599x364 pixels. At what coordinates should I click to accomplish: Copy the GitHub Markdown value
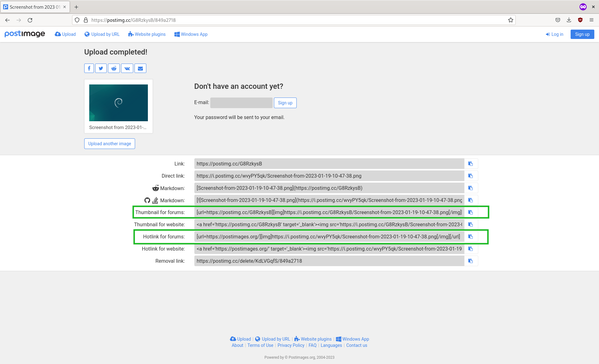pos(471,200)
